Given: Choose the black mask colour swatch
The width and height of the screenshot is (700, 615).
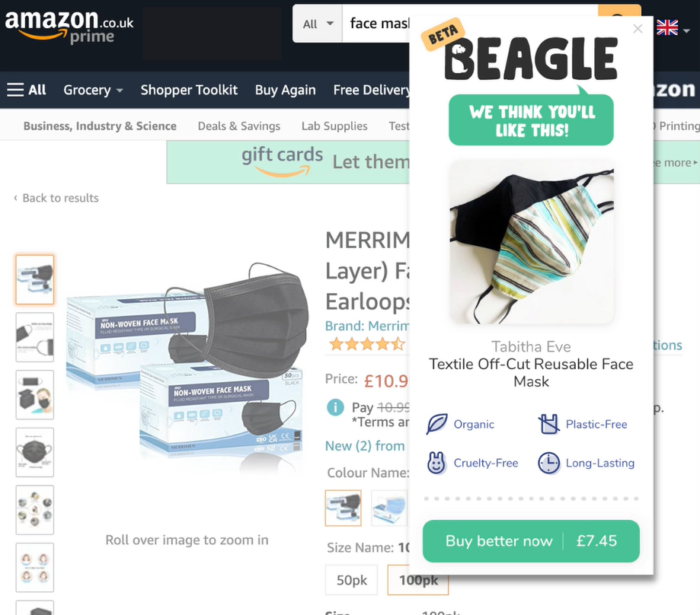Looking at the screenshot, I should pos(343,508).
